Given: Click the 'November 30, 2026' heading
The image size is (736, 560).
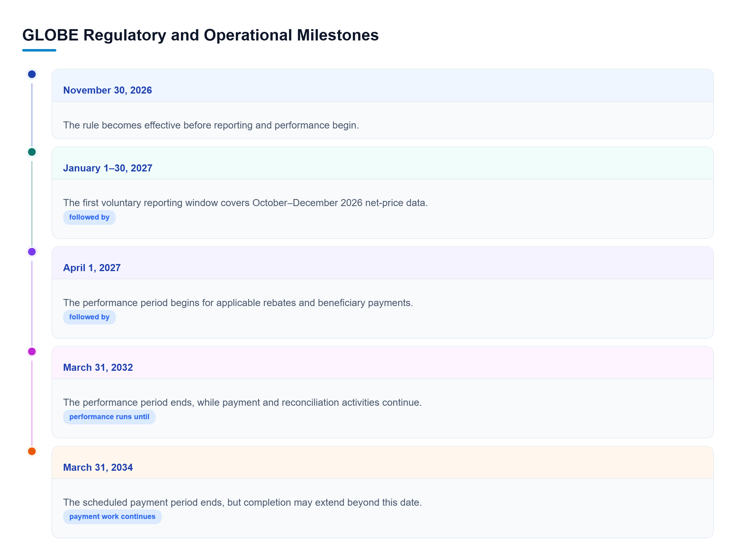Looking at the screenshot, I should (107, 90).
